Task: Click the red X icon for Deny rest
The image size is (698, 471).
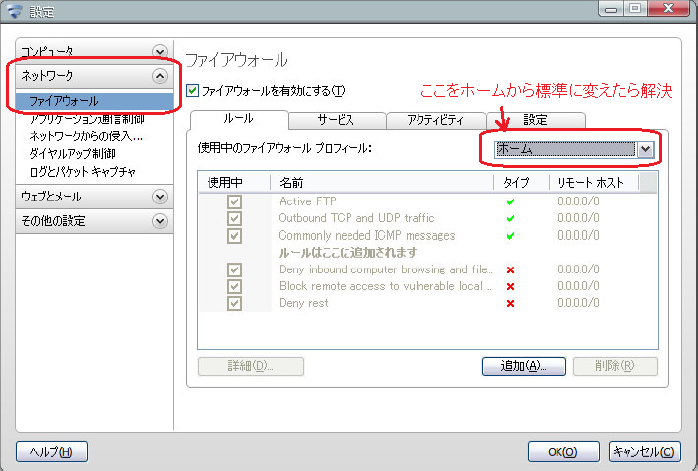Action: (x=511, y=303)
